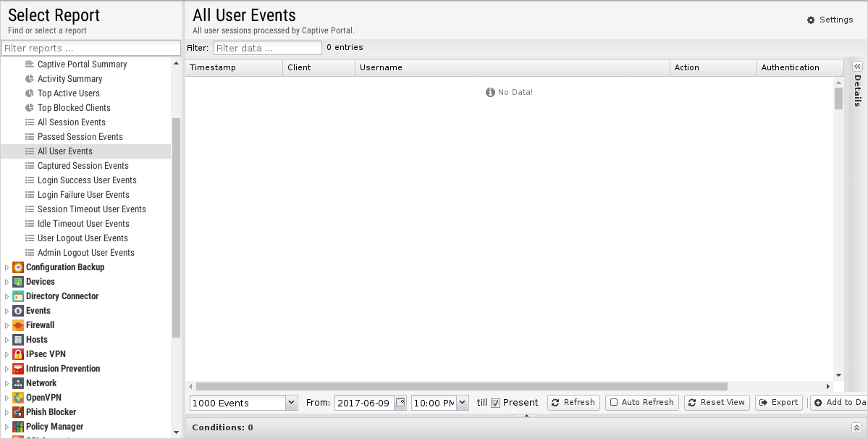Viewport: 868px width, 439px height.
Task: Click the From date field 2017-06-09
Action: click(x=364, y=403)
